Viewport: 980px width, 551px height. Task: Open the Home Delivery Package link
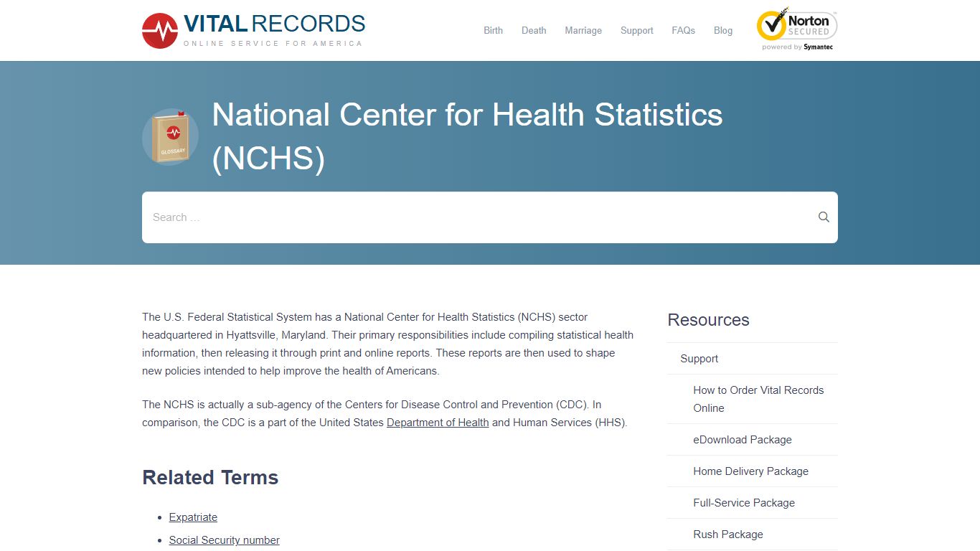tap(750, 471)
